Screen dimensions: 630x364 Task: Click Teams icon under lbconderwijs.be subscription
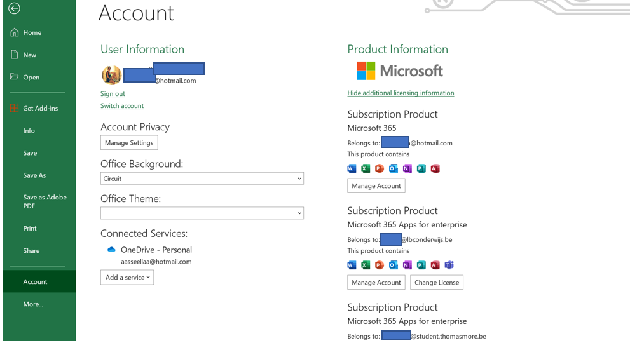(x=449, y=265)
